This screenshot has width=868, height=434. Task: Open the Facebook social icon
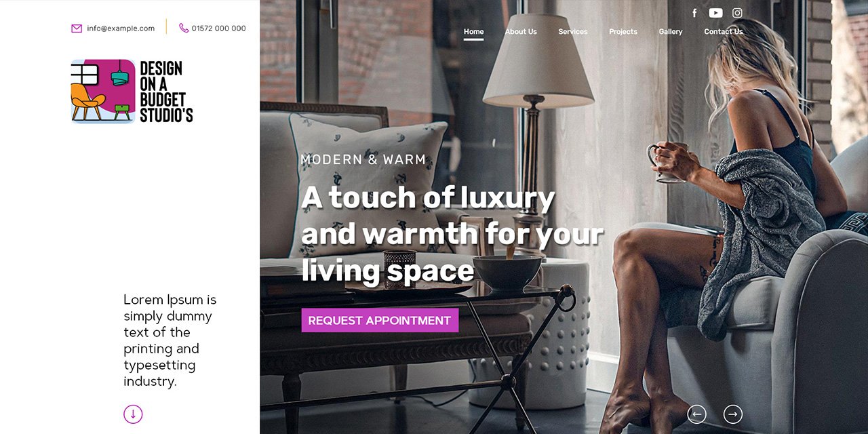[x=694, y=13]
